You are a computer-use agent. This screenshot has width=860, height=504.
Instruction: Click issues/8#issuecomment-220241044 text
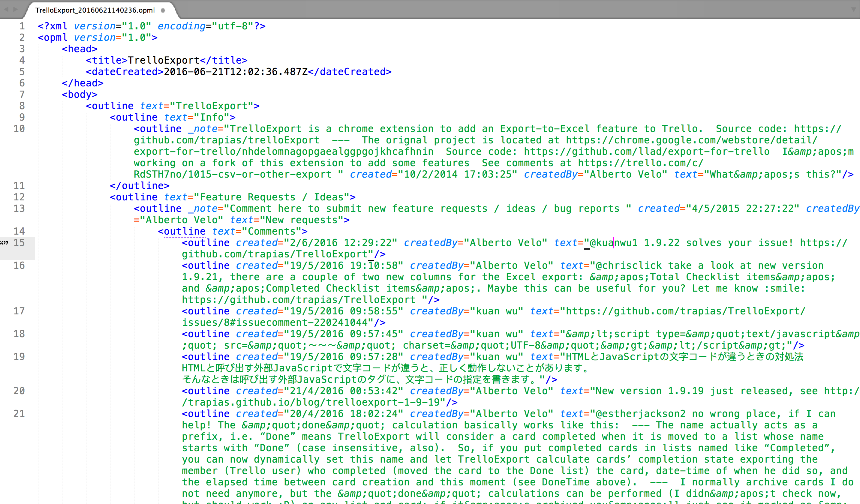tap(275, 322)
